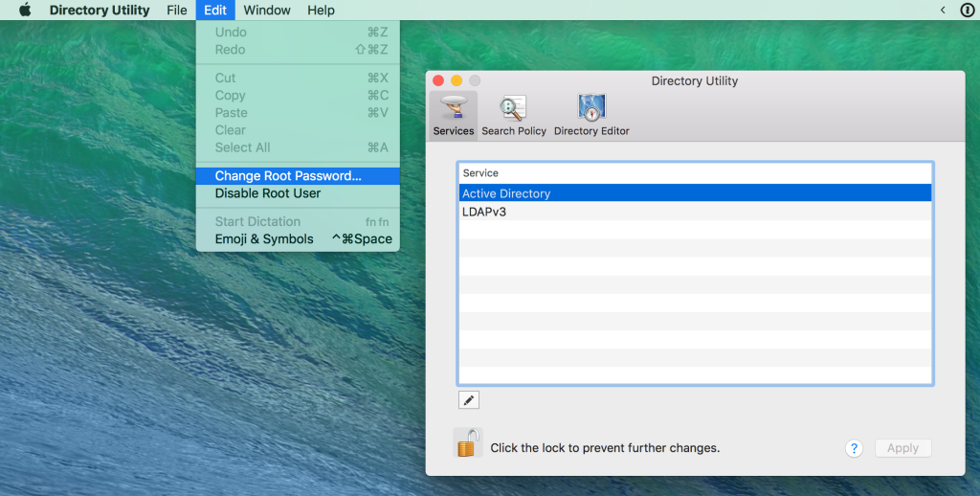Open the Search Policy pane
The height and width of the screenshot is (496, 980).
[514, 115]
